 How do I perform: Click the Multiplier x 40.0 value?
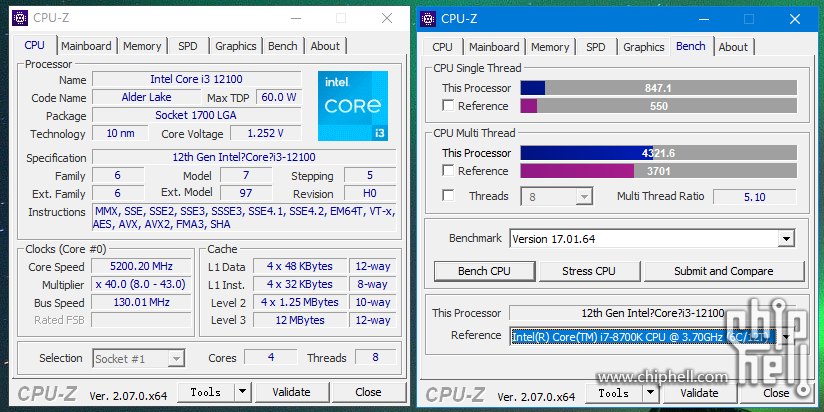141,284
